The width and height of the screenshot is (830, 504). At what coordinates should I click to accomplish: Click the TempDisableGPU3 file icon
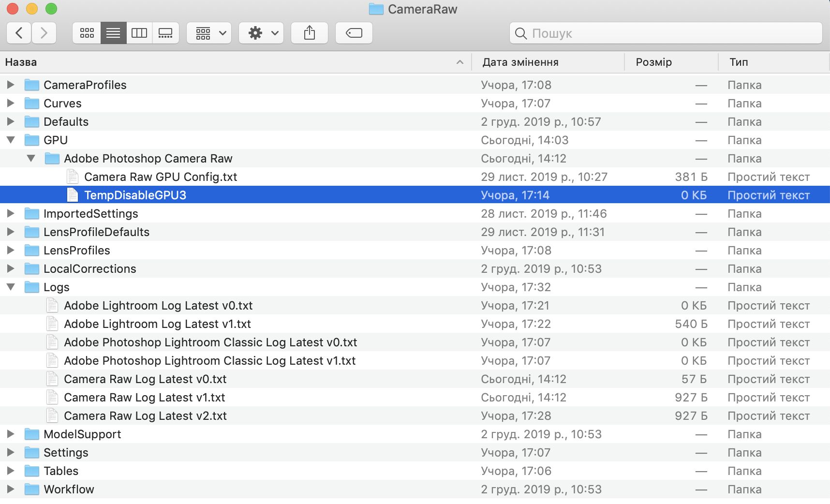click(72, 195)
